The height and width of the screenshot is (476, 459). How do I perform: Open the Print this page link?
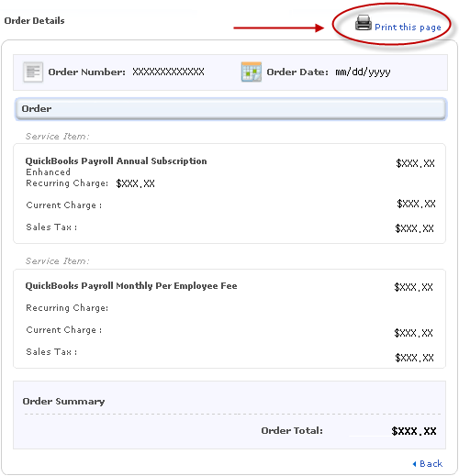(408, 28)
